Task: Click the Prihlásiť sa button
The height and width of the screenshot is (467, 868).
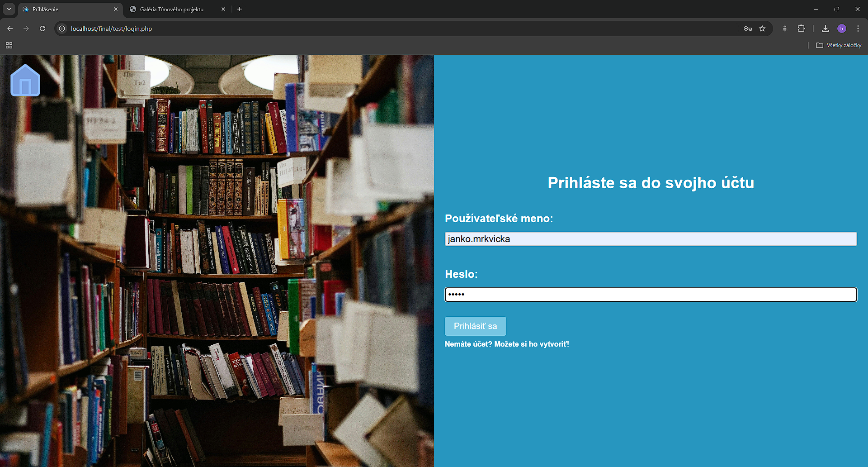Action: coord(476,326)
